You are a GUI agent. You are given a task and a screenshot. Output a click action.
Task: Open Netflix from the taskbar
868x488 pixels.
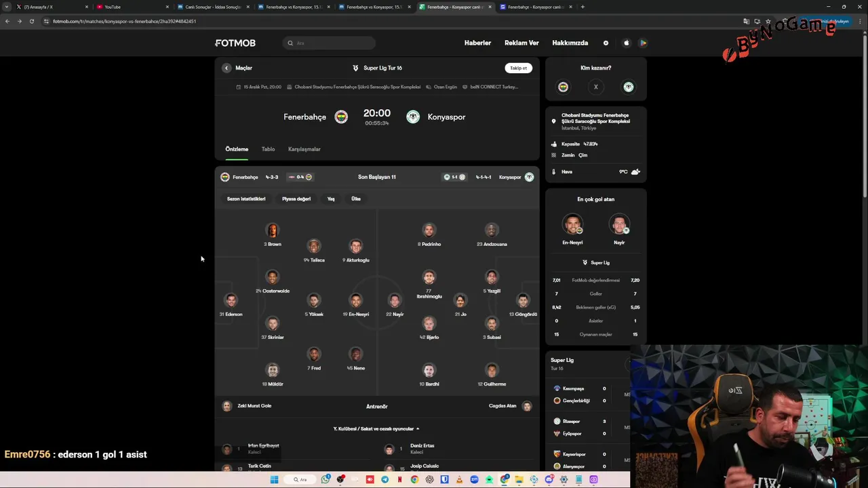[400, 479]
